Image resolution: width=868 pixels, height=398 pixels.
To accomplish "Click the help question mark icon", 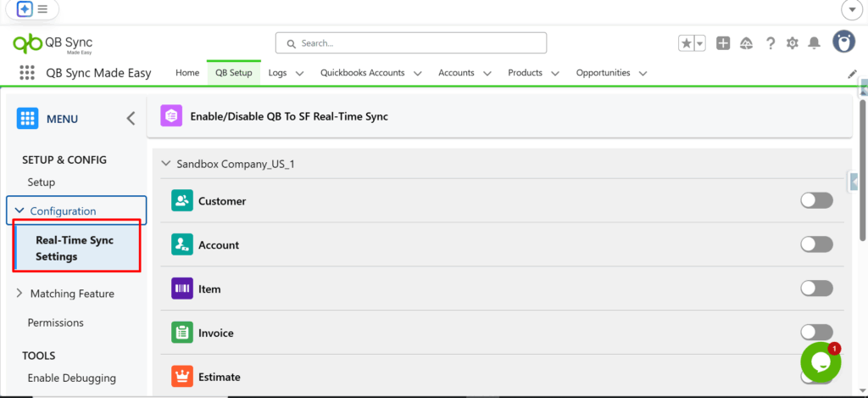I will point(771,43).
